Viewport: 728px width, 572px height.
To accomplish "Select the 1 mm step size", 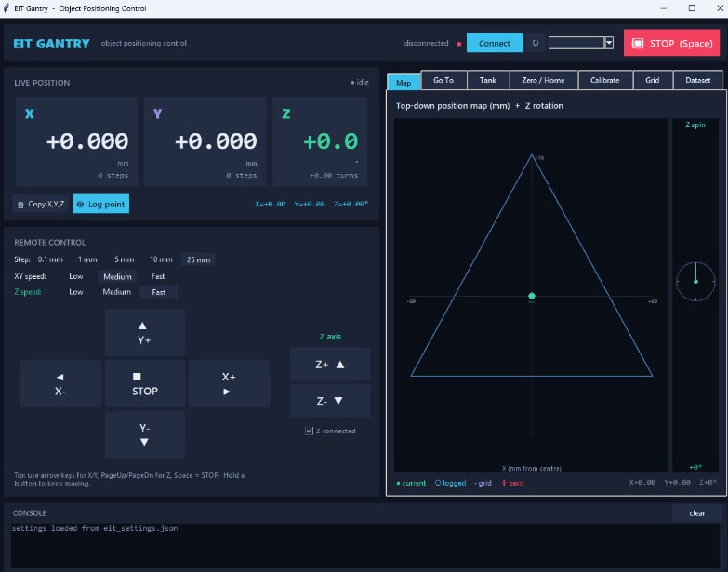I will (87, 259).
